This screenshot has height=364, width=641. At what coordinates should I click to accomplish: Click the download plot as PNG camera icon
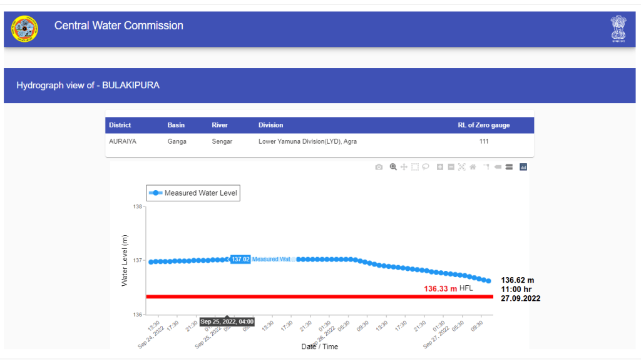[379, 167]
